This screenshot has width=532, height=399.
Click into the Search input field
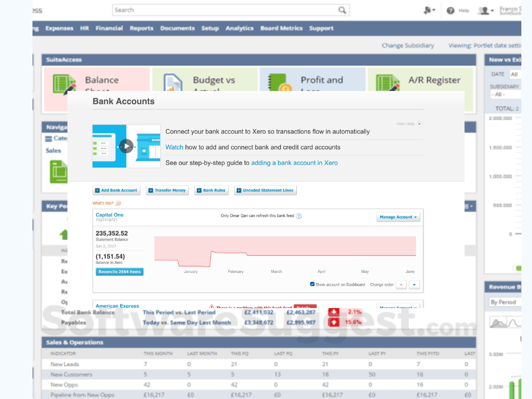225,10
